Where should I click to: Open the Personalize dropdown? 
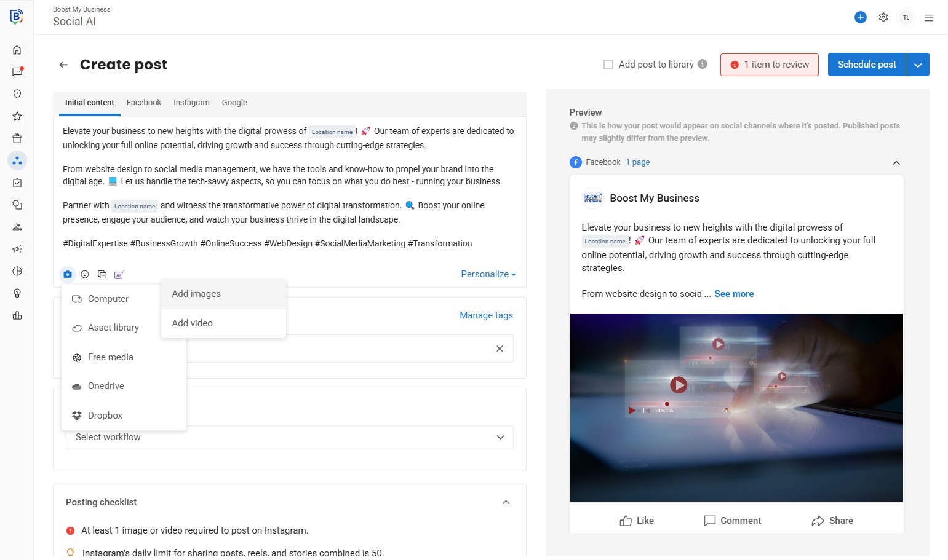(488, 274)
